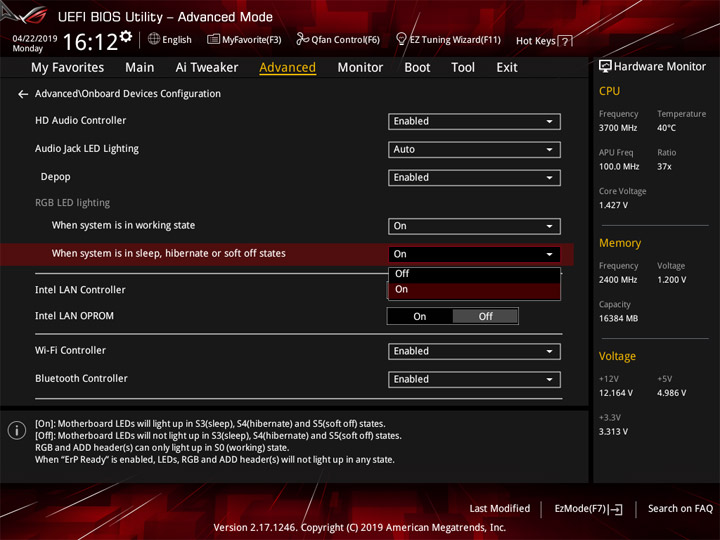
Task: Click the Memory heading
Action: coord(620,243)
